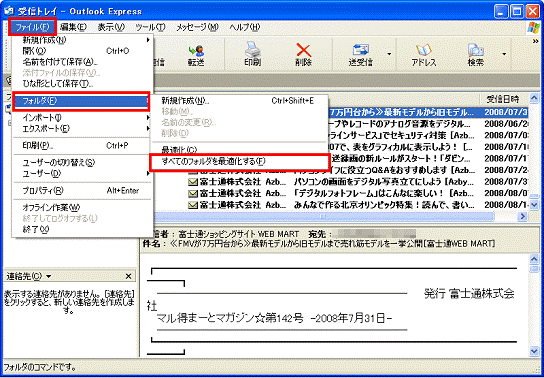Viewport: 544px width, 378px height.
Task: Expand the ユーザー(D) submenu
Action: pyautogui.click(x=83, y=173)
